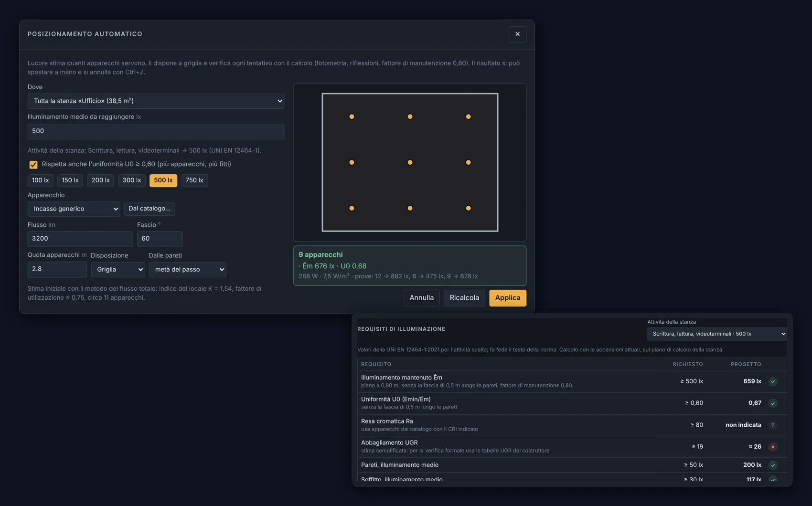Screen dimensions: 812x506
Task: Choose the 750 lx preset
Action: 194,180
